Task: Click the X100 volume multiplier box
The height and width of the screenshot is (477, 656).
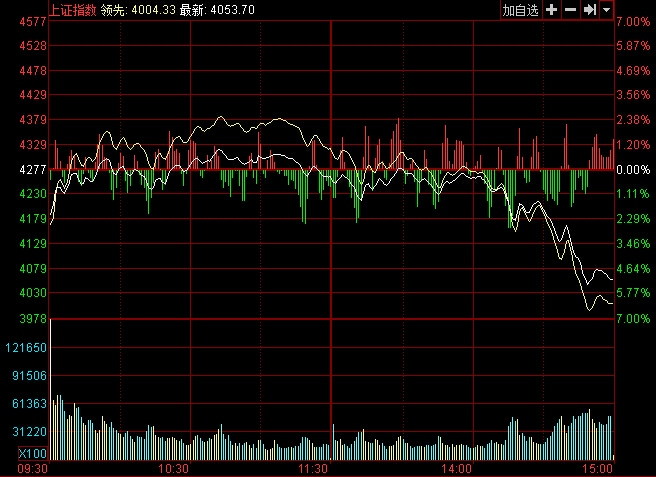Action: [x=32, y=454]
